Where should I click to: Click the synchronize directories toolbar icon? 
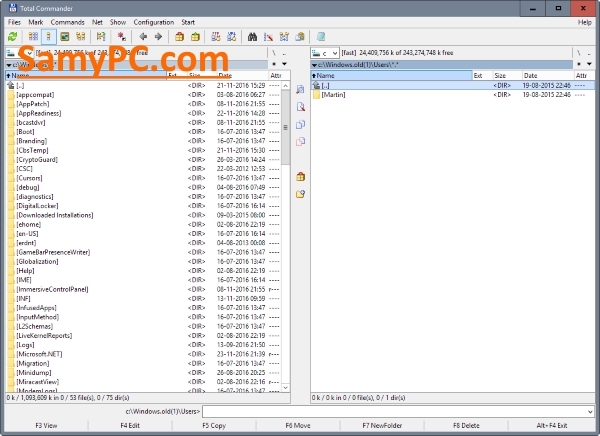[284, 37]
